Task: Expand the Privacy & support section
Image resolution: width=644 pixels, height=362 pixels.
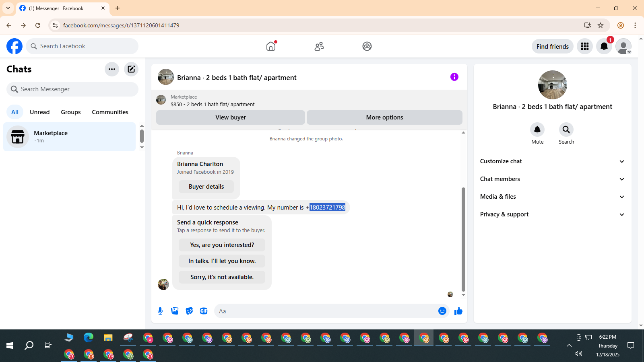Action: point(553,214)
